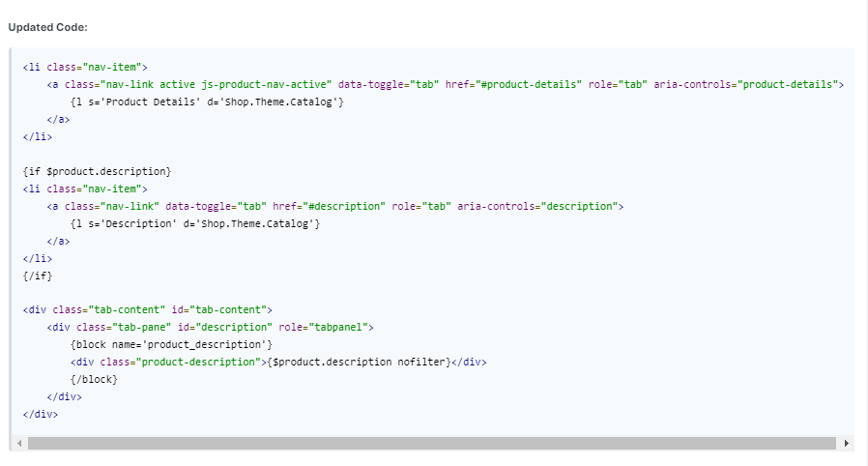868x466 pixels.
Task: Click the 'Updated Code:' heading
Action: (48, 28)
